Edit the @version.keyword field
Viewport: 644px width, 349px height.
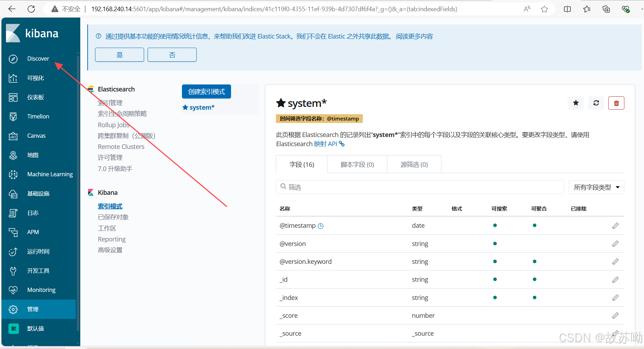615,261
